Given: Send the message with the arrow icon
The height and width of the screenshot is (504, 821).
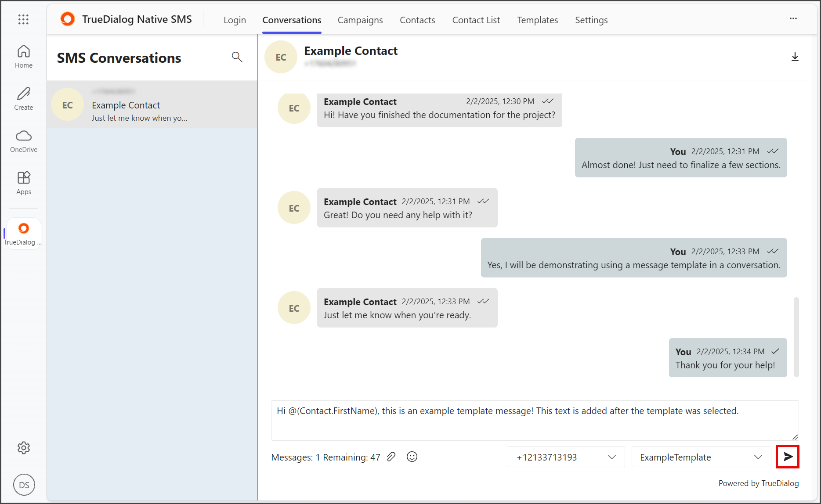Looking at the screenshot, I should (788, 457).
